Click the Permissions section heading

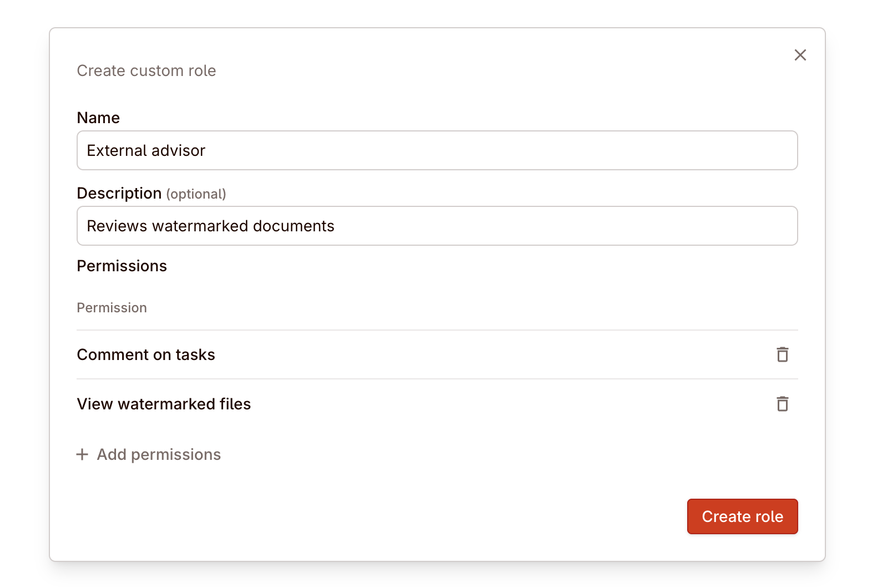(x=122, y=266)
